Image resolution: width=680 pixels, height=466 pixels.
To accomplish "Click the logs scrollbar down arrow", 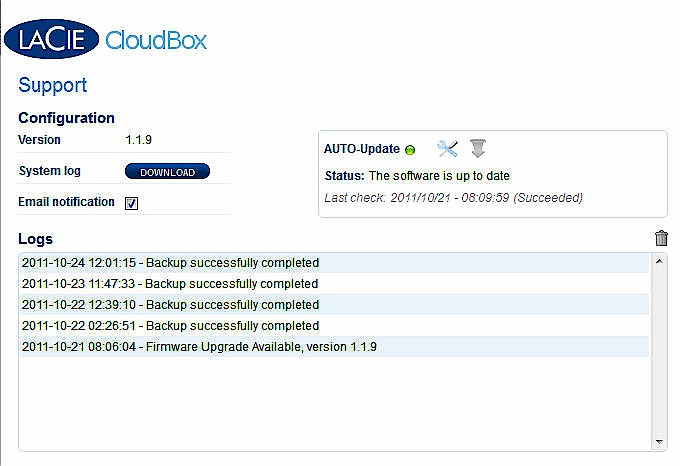I will tap(659, 442).
